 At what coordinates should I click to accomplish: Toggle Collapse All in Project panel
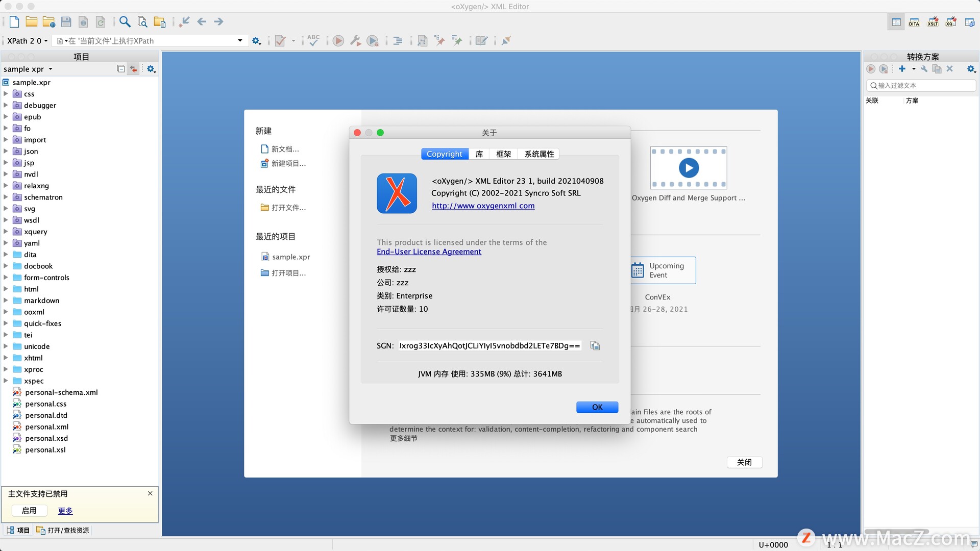pos(120,69)
